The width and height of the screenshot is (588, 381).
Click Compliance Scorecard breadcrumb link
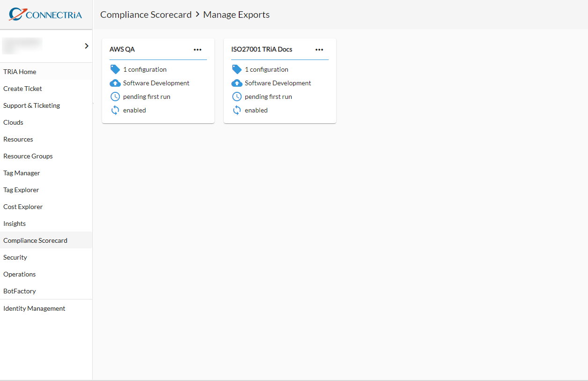146,15
